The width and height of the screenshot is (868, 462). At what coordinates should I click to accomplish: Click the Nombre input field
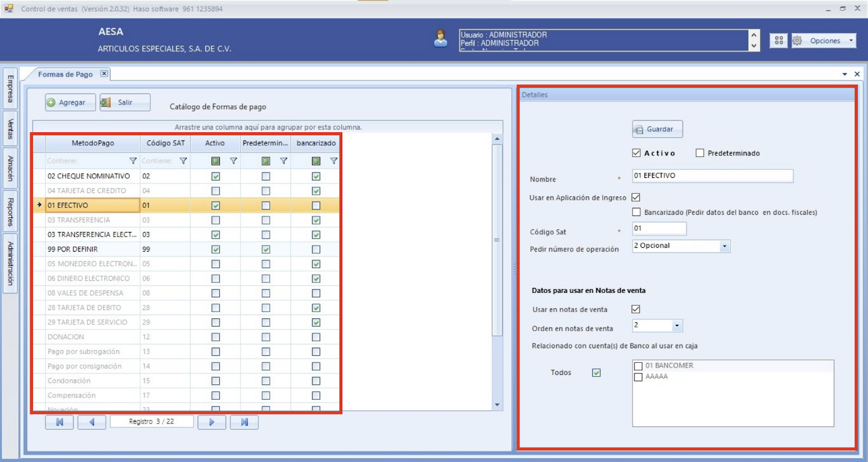coord(712,176)
